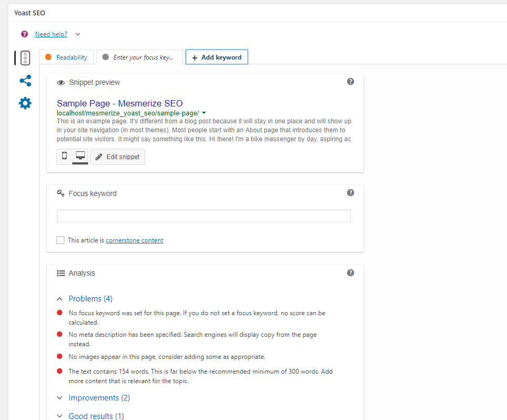
Task: Click the Edit snippet button
Action: 118,157
